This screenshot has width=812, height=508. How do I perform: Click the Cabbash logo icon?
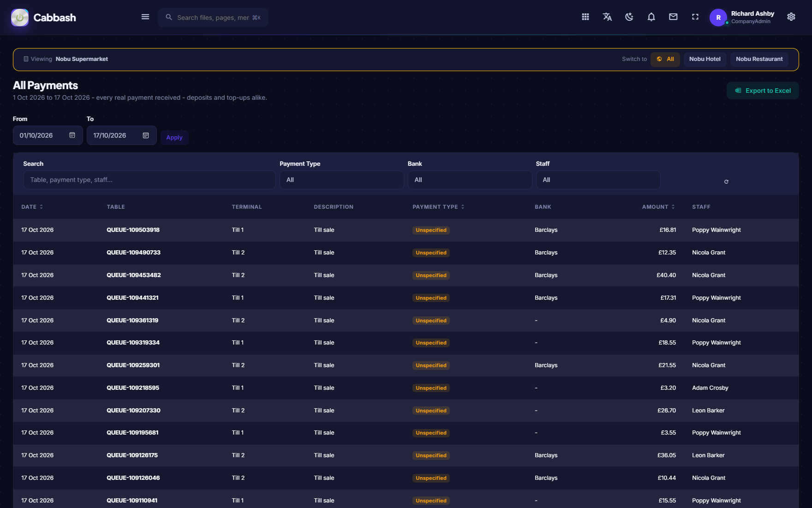[20, 18]
